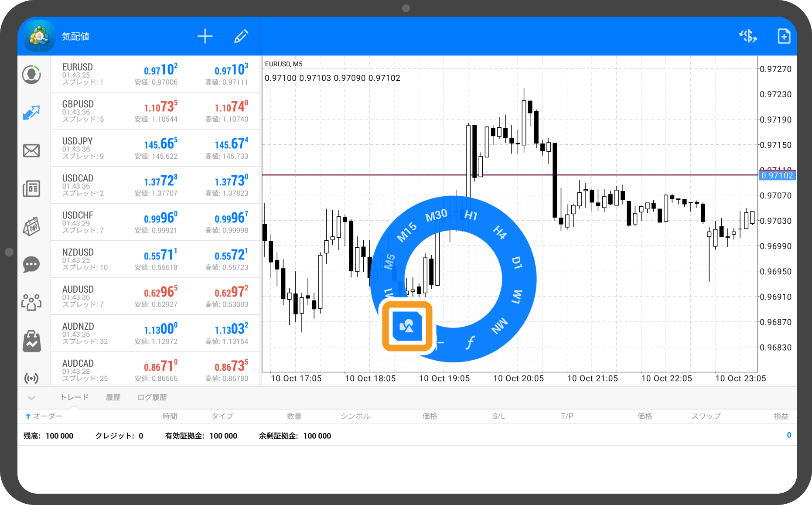
Task: Open the economic calendar sidebar icon
Action: [x=31, y=226]
